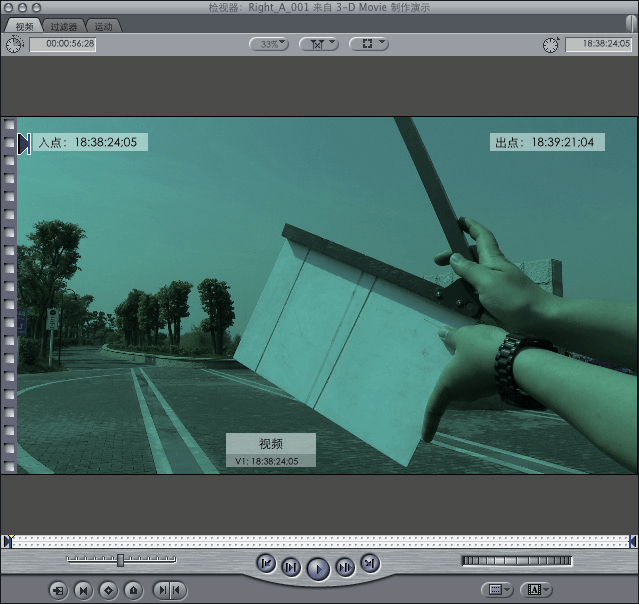639x604 pixels.
Task: Open the 33% zoom level dropdown
Action: click(x=268, y=44)
